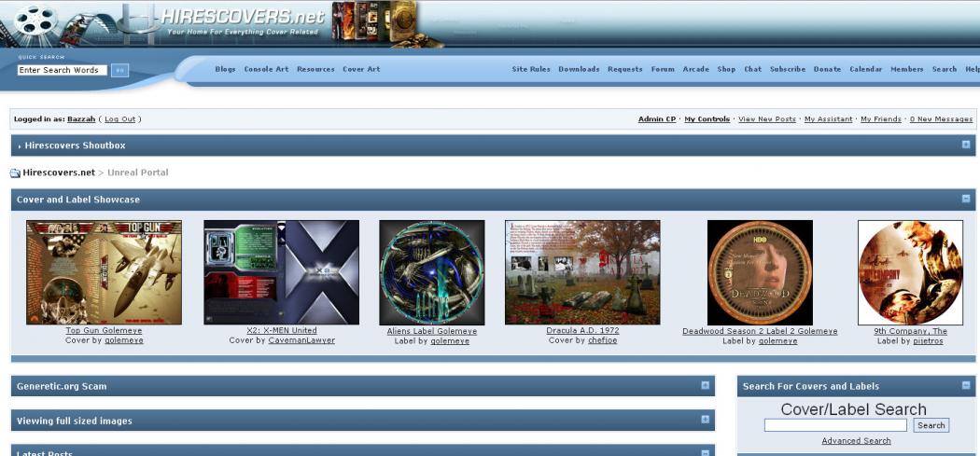Screen dimensions: 980x456
Task: Click the quick search go button
Action: 119,70
